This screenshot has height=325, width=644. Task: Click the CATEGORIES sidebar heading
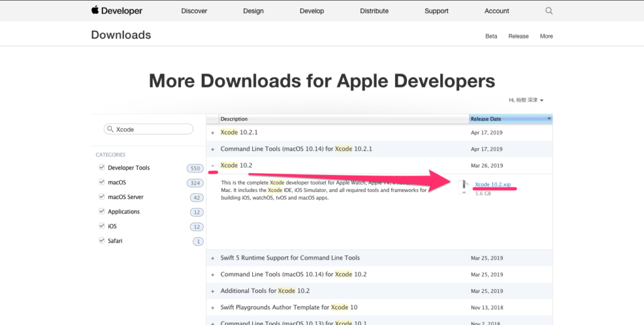click(111, 155)
